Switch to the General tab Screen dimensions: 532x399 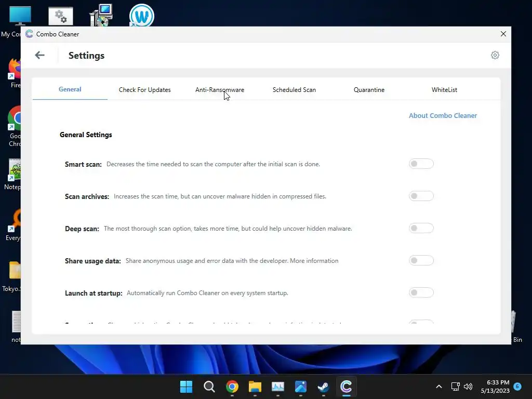click(70, 89)
